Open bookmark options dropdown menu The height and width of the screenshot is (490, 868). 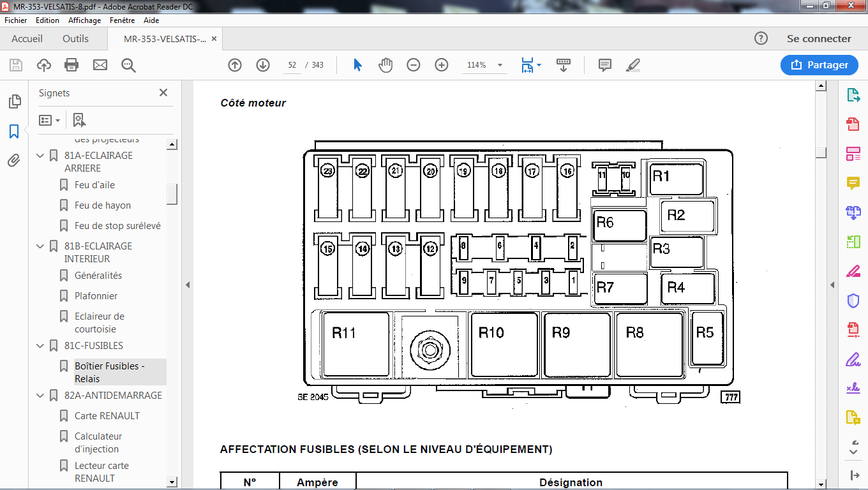pos(49,120)
